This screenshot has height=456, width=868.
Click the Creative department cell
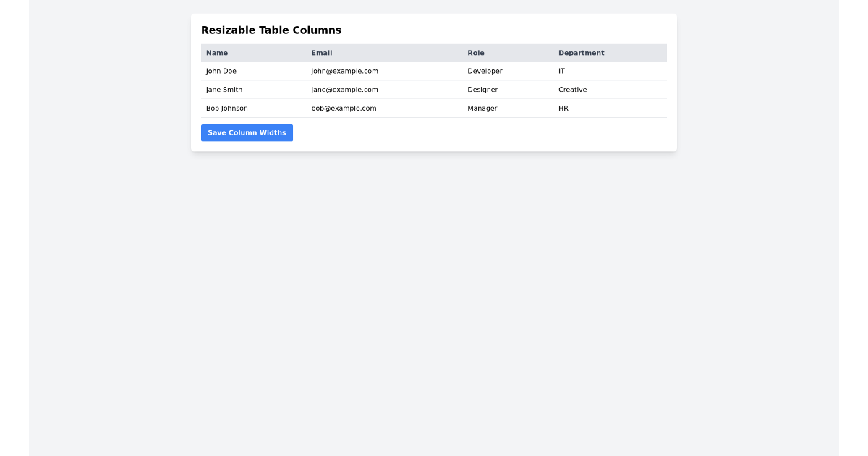coord(572,89)
